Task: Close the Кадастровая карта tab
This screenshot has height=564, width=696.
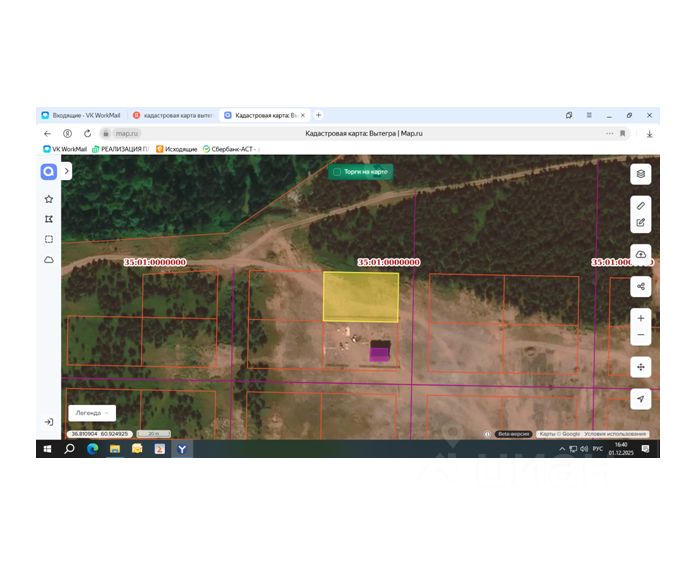Action: click(303, 115)
